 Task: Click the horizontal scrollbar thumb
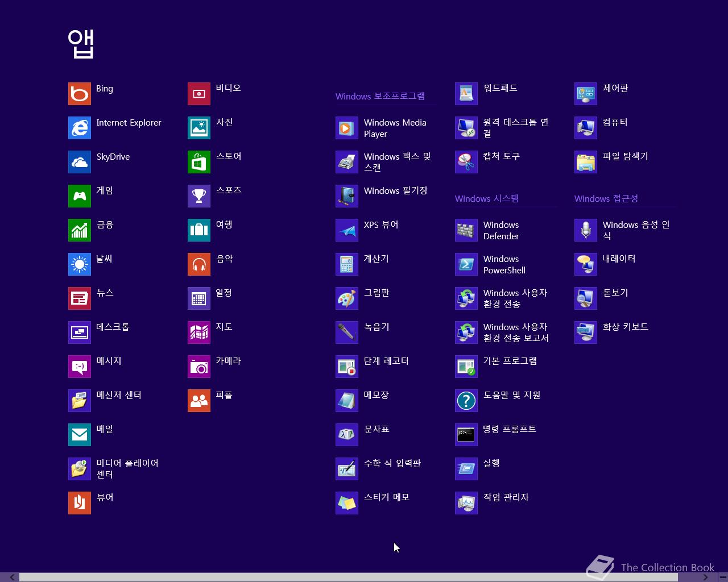click(x=349, y=577)
